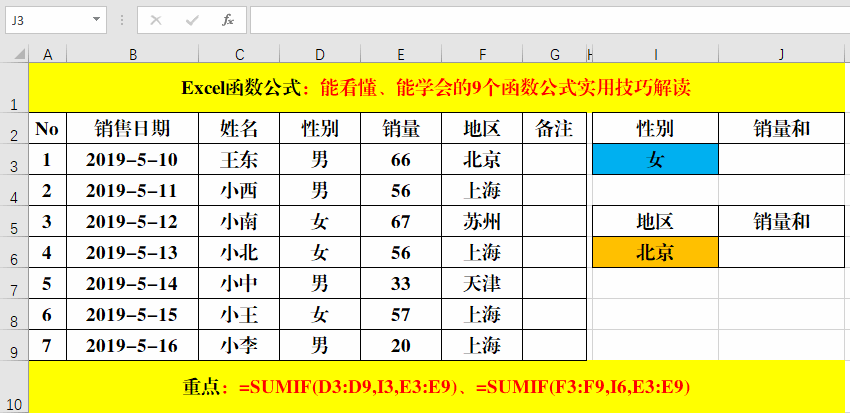
Task: Click the select-all triangle corner
Action: coord(19,54)
